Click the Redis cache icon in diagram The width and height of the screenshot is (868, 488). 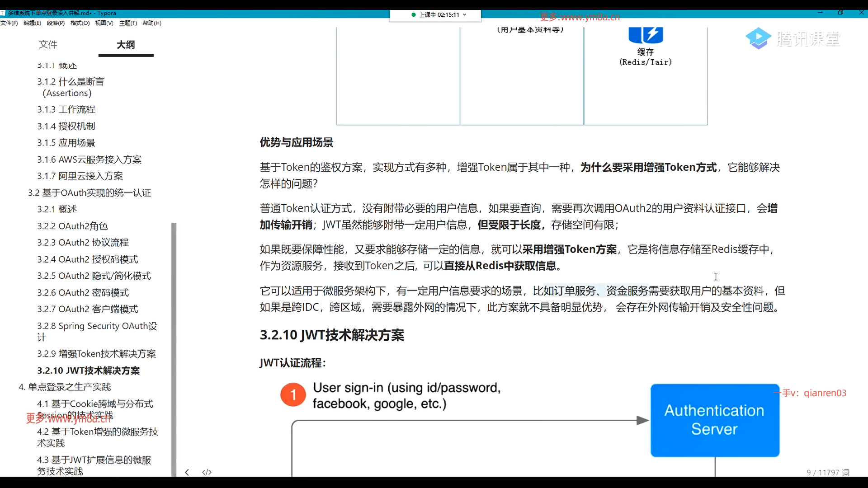pyautogui.click(x=646, y=35)
